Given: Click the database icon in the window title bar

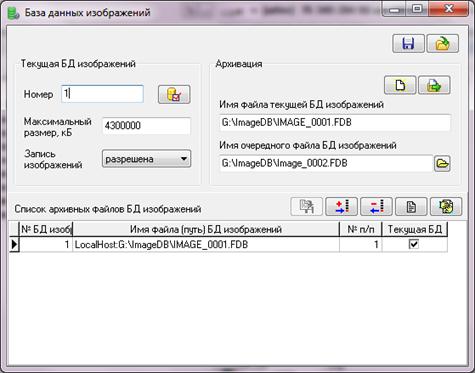Looking at the screenshot, I should tap(13, 13).
